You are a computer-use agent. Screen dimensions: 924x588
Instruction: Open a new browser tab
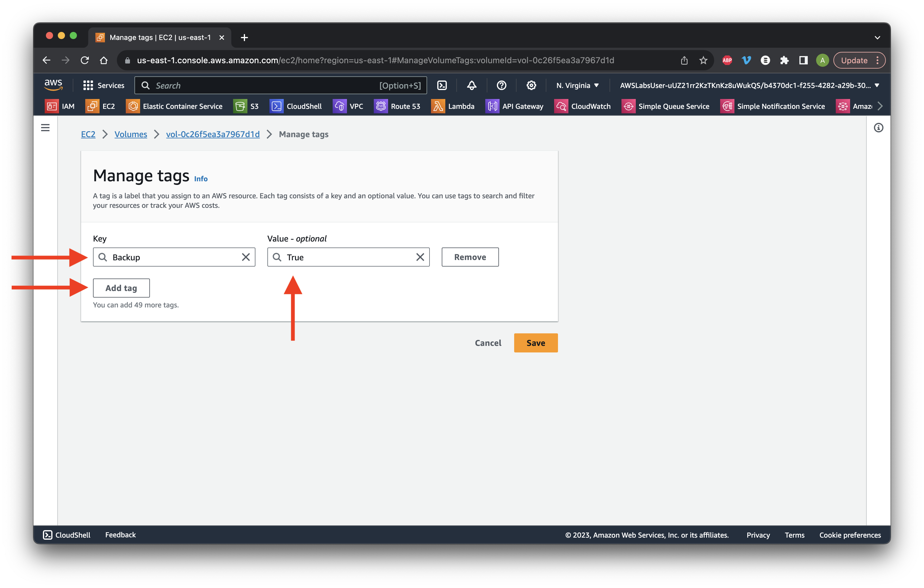tap(244, 38)
